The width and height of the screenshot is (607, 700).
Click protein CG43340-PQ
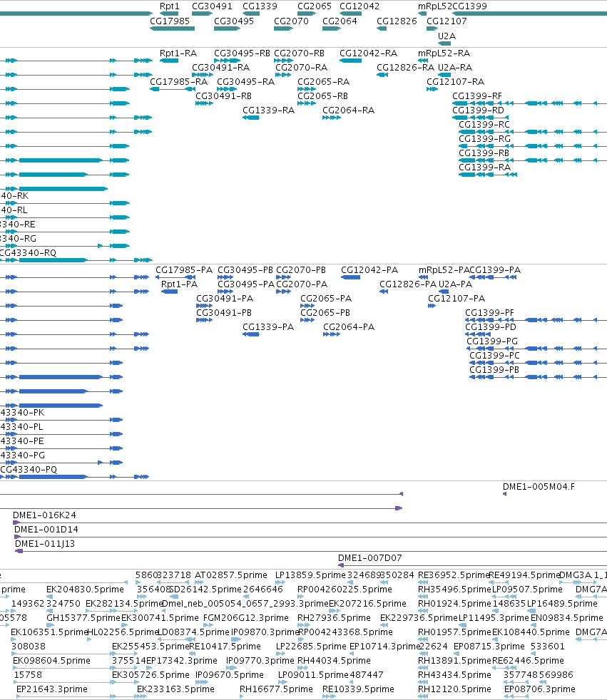tap(29, 470)
